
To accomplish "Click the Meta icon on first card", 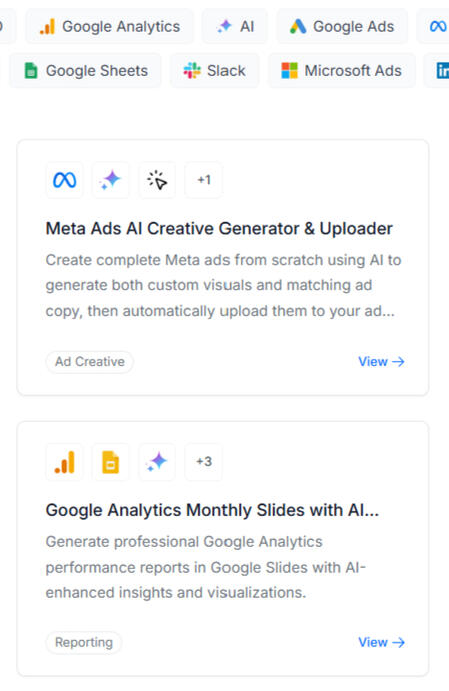I will point(64,180).
